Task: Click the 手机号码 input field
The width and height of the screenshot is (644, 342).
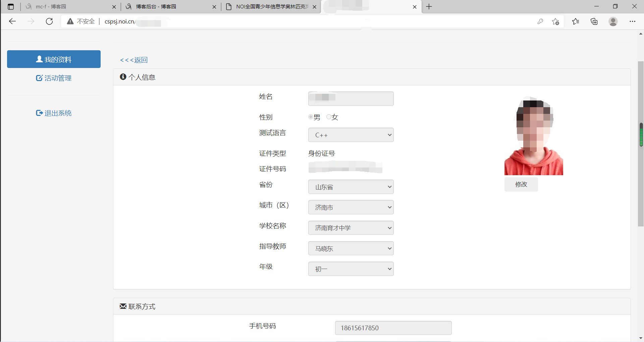Action: click(393, 328)
